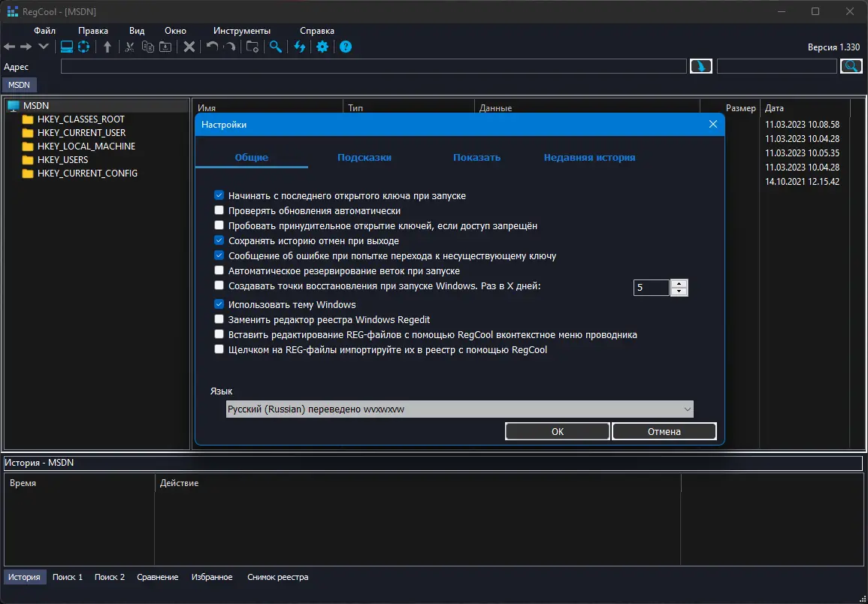Screen dimensions: 868x604
Task: Click the 'Отмена' button
Action: click(664, 431)
